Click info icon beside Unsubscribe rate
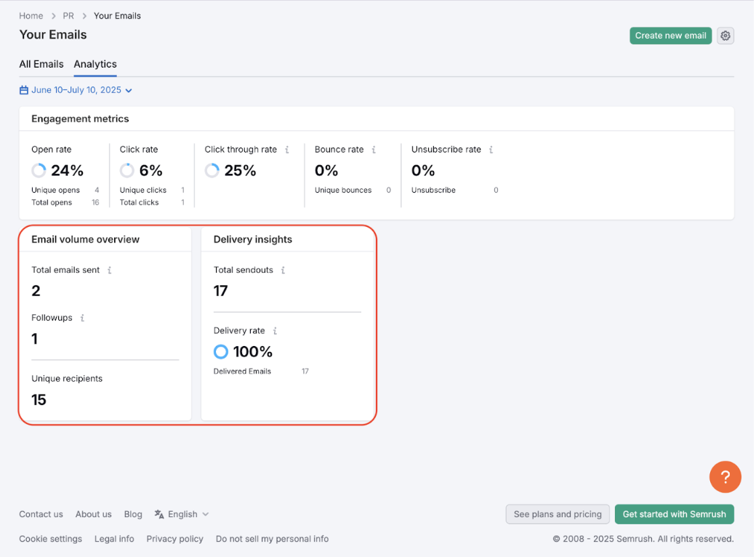The height and width of the screenshot is (557, 756). 491,150
